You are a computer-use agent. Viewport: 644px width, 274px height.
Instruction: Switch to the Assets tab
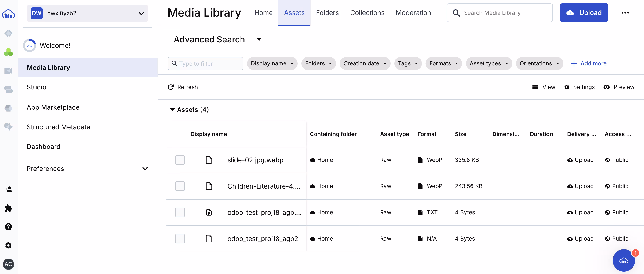[x=294, y=13]
